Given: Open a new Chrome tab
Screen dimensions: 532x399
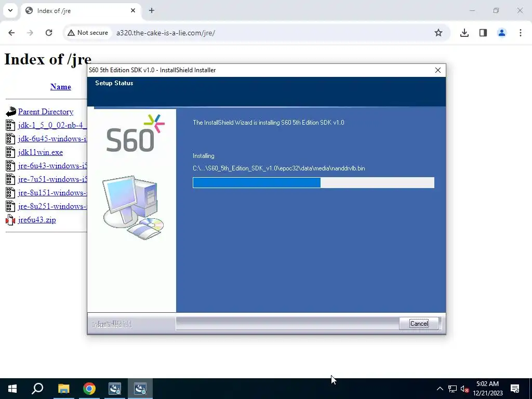Looking at the screenshot, I should coord(152,10).
